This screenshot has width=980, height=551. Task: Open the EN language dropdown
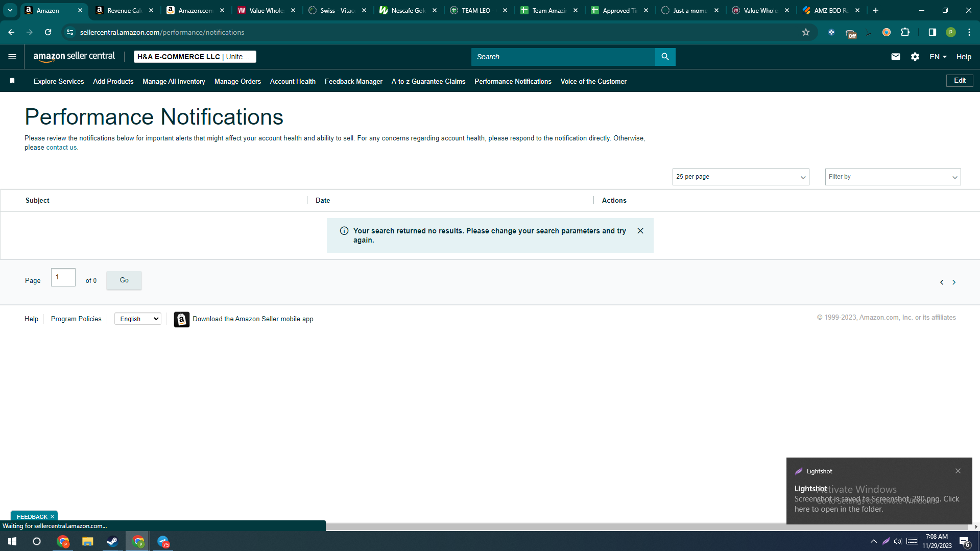(x=938, y=57)
